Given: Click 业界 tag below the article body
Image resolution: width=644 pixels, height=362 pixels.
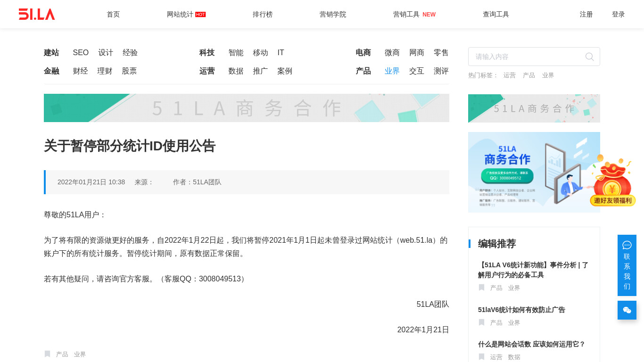Looking at the screenshot, I should click(80, 354).
